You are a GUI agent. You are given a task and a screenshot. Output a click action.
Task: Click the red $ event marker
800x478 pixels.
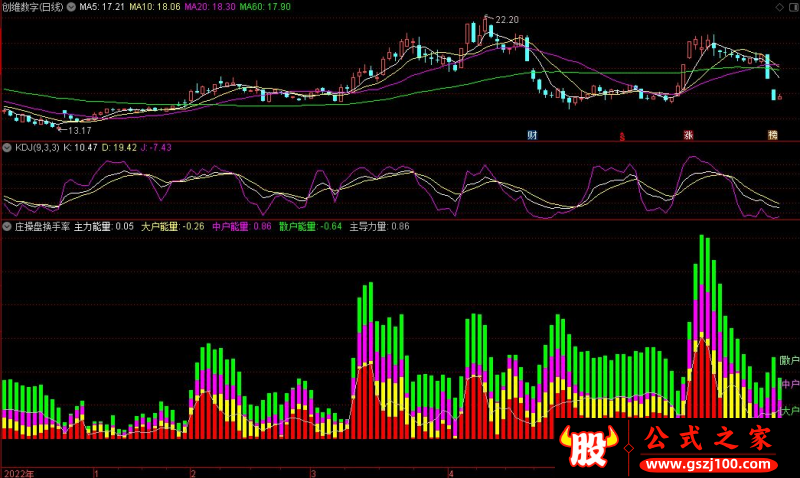[621, 135]
